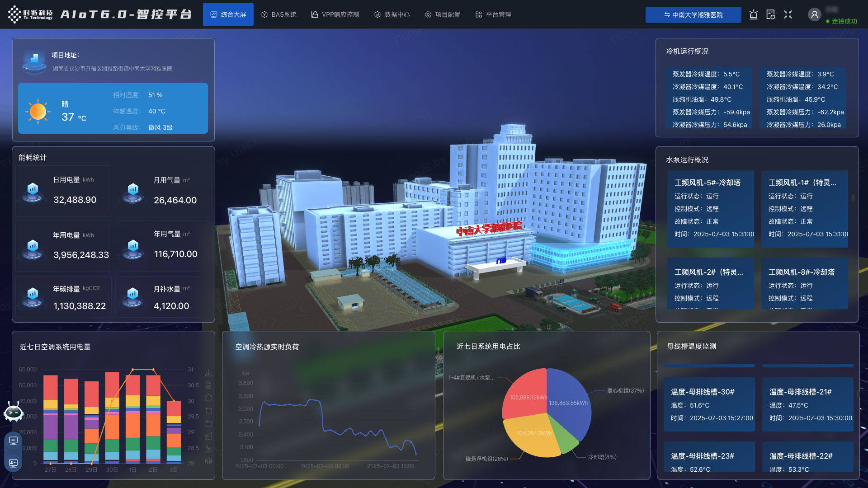The image size is (868, 488).
Task: Switch the power chart to line view
Action: 208,448
